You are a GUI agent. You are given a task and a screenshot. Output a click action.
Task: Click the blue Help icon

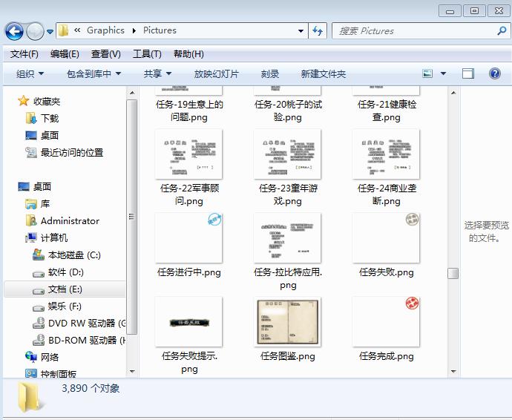click(495, 73)
